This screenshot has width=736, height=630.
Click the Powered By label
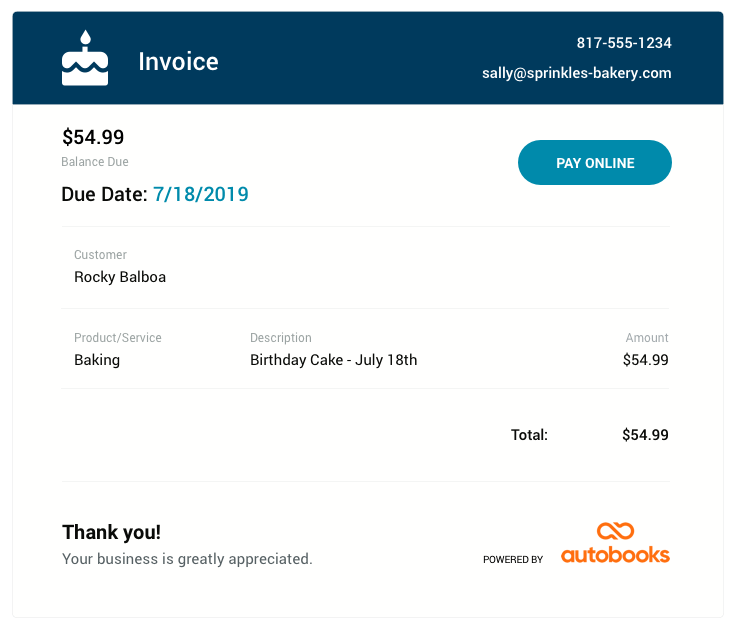pyautogui.click(x=513, y=560)
